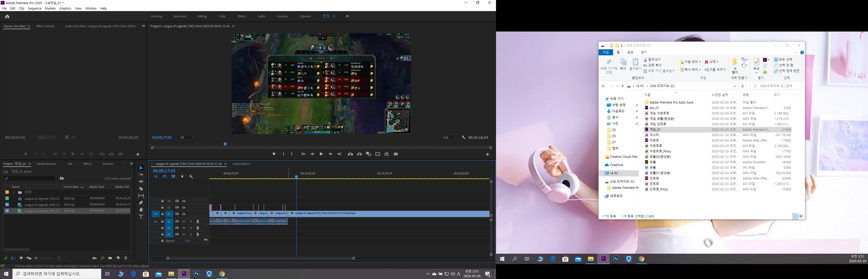The width and height of the screenshot is (868, 279).
Task: Open the Full playback resolution dropdown
Action: click(x=450, y=137)
